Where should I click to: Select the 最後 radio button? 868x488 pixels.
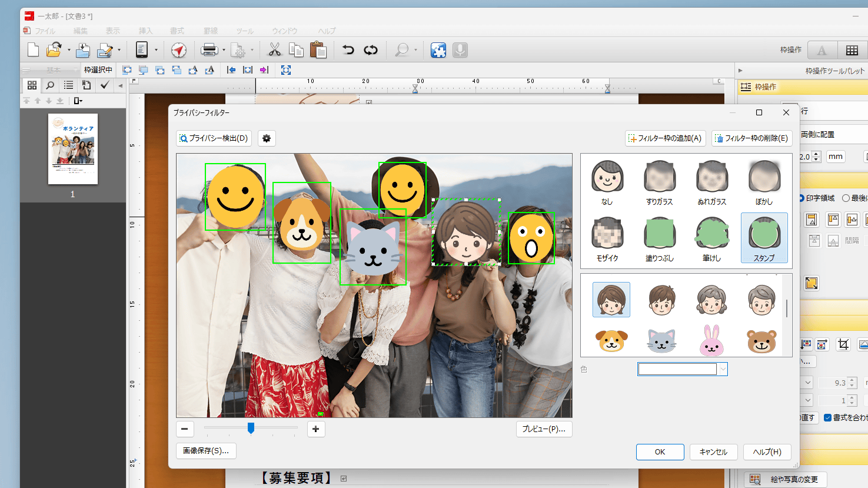click(x=846, y=198)
